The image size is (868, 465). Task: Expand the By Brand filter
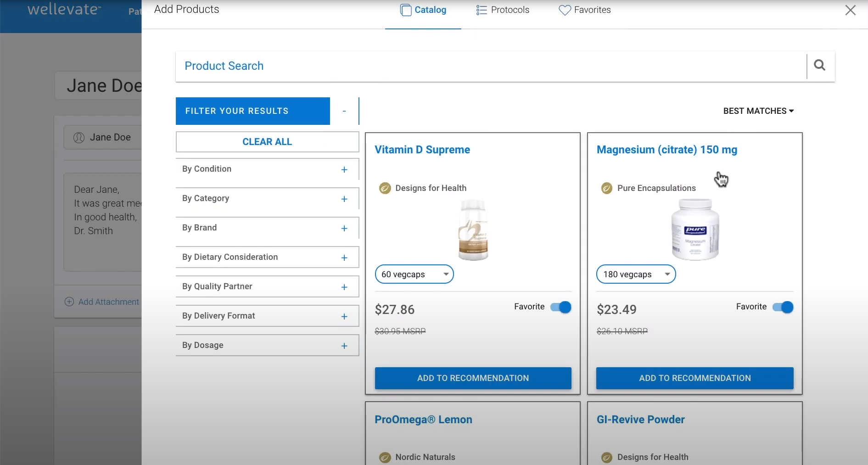[x=267, y=228]
